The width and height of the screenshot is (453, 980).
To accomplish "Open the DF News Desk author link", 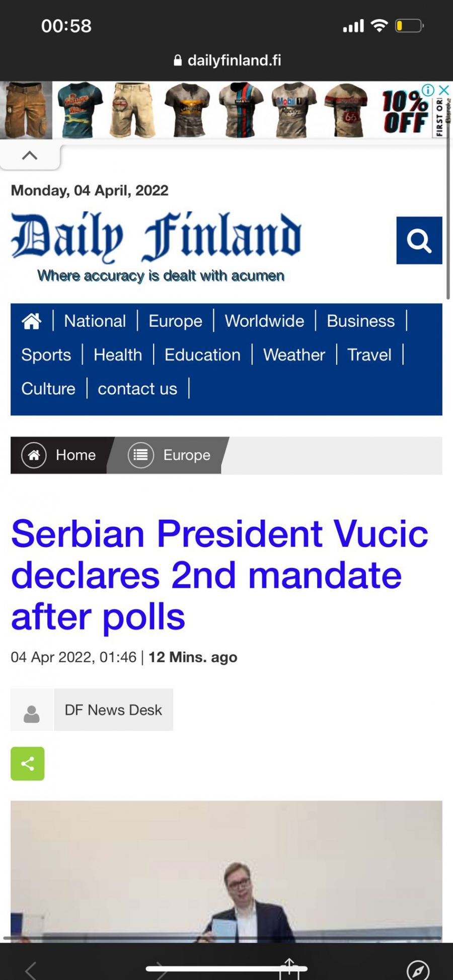I will point(113,710).
